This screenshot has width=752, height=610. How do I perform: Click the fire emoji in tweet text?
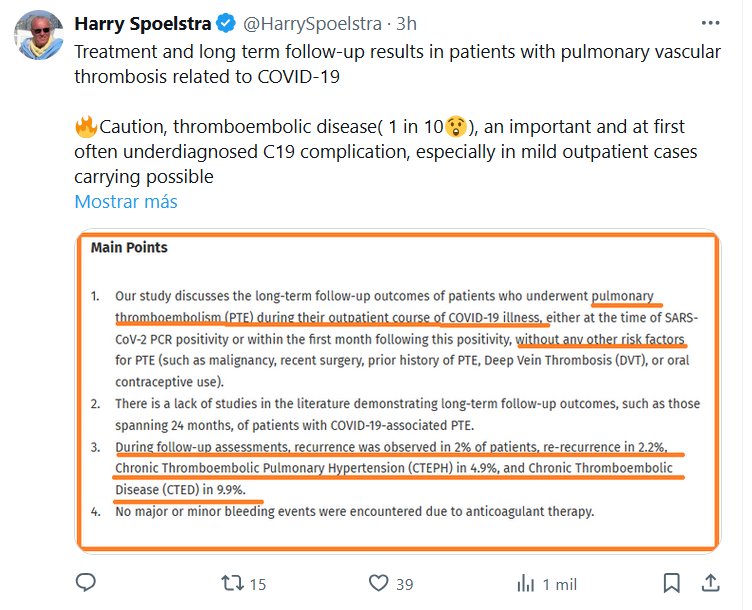[85, 128]
